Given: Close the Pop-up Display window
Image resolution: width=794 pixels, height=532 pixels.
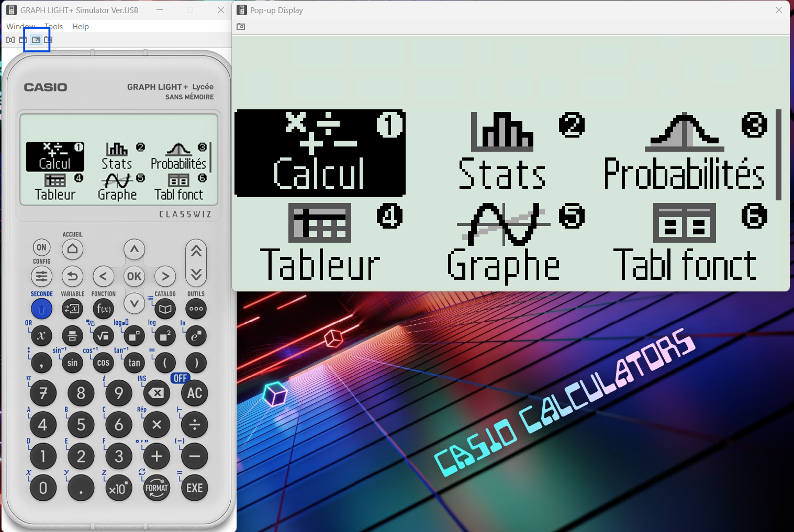Looking at the screenshot, I should pos(779,10).
